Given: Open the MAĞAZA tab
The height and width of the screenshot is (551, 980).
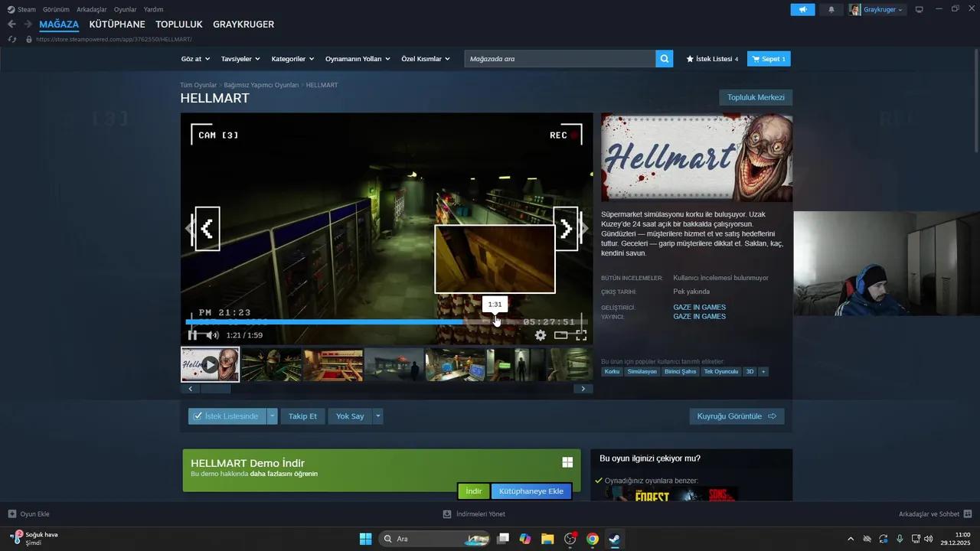Looking at the screenshot, I should [59, 24].
